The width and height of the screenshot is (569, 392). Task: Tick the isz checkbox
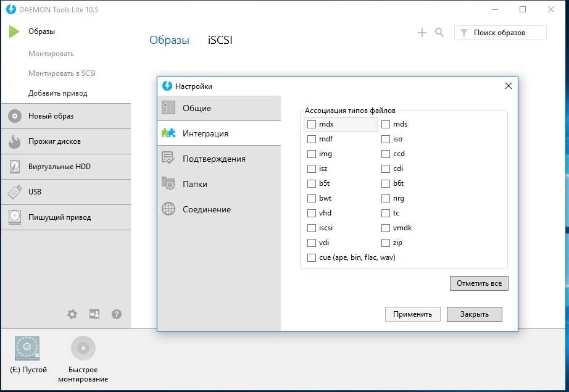312,169
